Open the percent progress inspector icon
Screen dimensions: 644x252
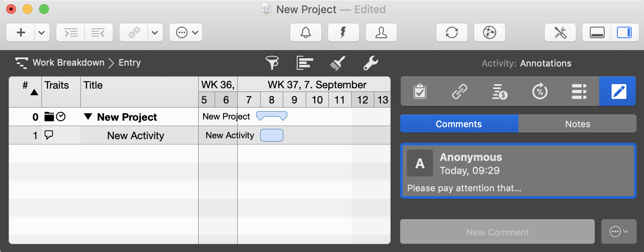[540, 92]
